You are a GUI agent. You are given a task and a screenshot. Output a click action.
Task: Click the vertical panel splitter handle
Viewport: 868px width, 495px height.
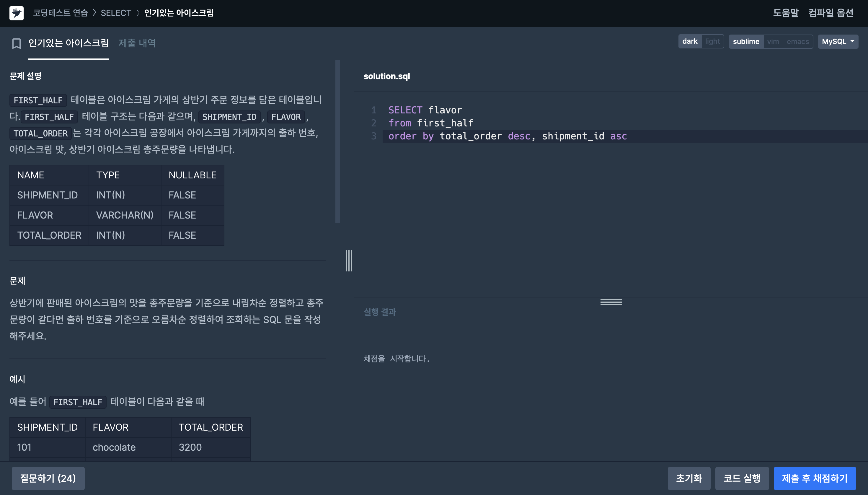click(349, 261)
